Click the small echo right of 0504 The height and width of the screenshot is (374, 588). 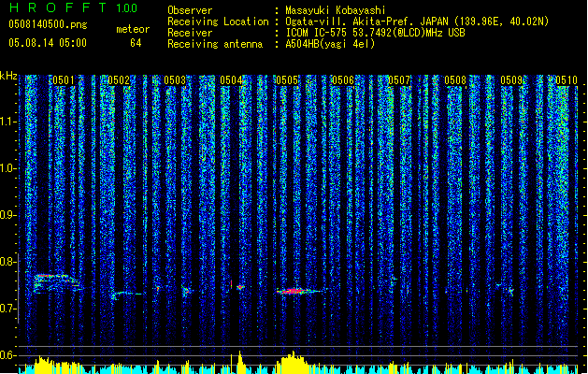click(x=240, y=287)
